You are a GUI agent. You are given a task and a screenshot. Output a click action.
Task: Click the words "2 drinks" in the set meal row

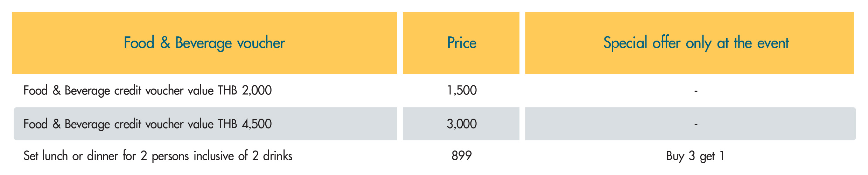[x=272, y=156]
